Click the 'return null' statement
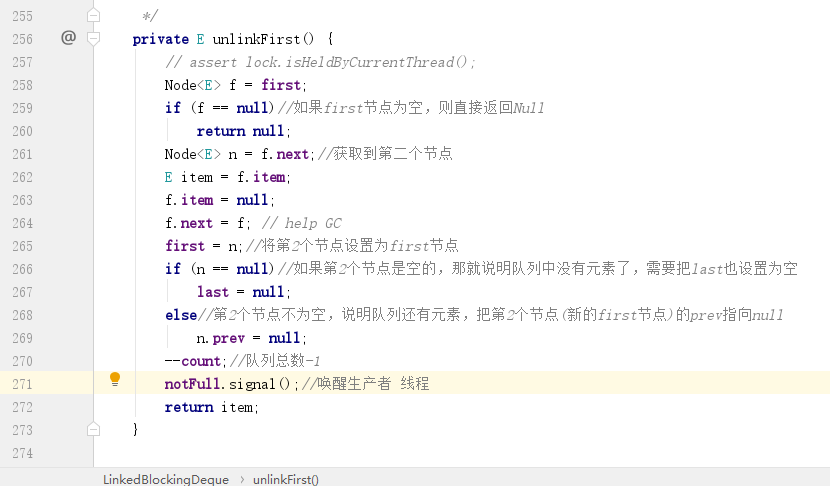This screenshot has width=830, height=486. click(243, 131)
